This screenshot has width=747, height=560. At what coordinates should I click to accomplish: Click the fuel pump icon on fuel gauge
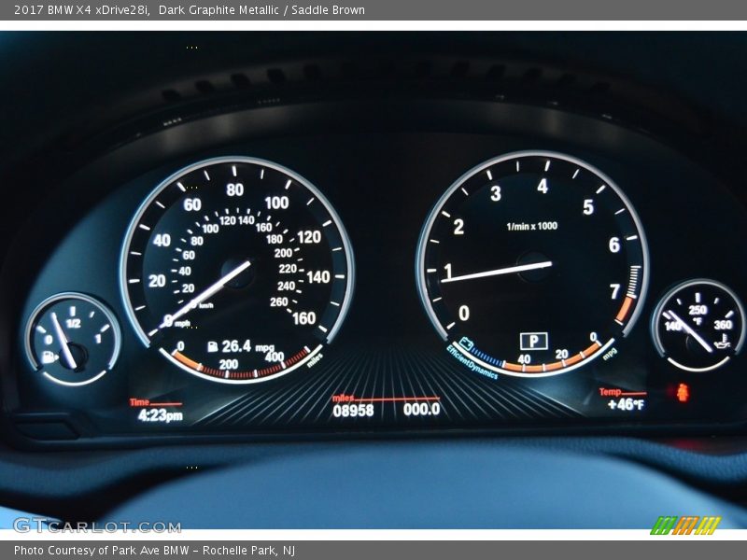coord(48,357)
